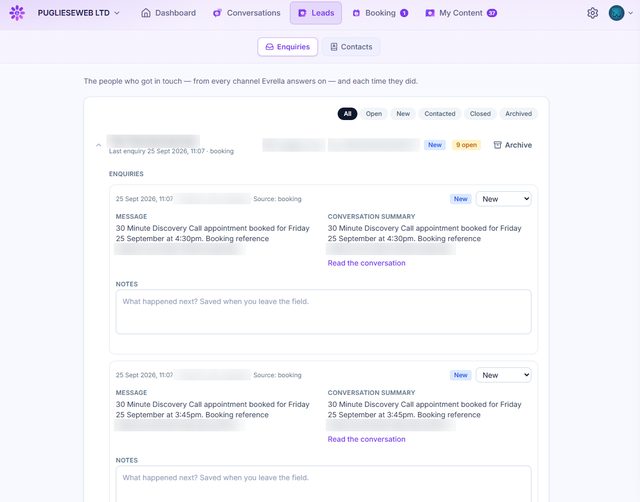The width and height of the screenshot is (640, 502).
Task: Click the Evrella flower logo icon
Action: tap(17, 13)
